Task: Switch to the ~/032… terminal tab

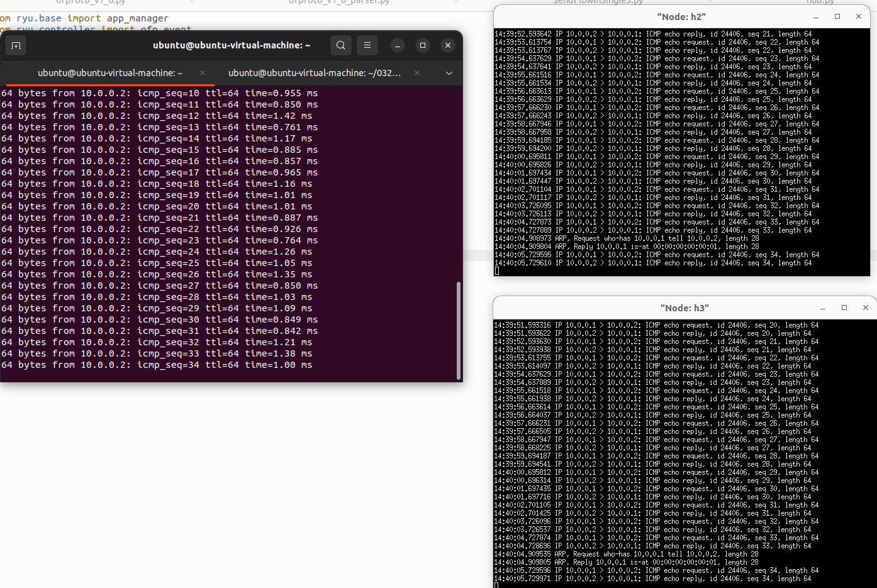Action: pos(315,73)
